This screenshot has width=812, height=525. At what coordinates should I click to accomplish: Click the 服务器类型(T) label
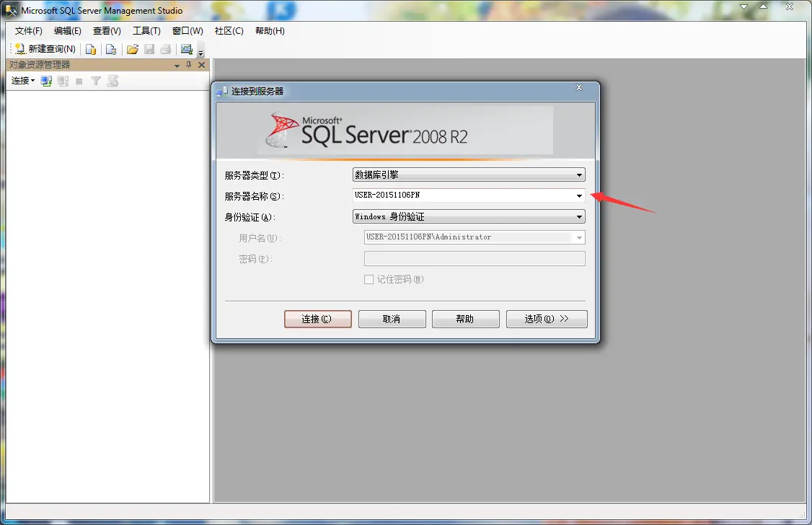point(255,175)
